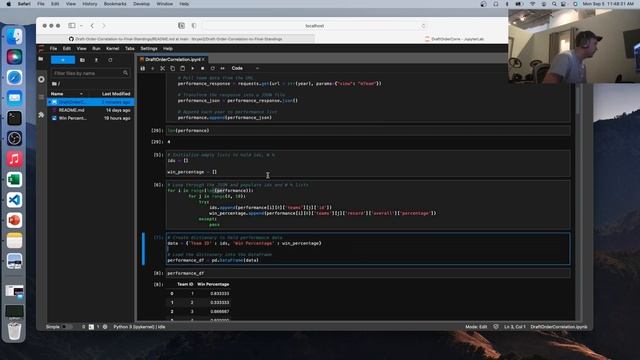Viewport: 640px width, 360px height.
Task: Open Safari History menu in menu bar
Action: 89,4
